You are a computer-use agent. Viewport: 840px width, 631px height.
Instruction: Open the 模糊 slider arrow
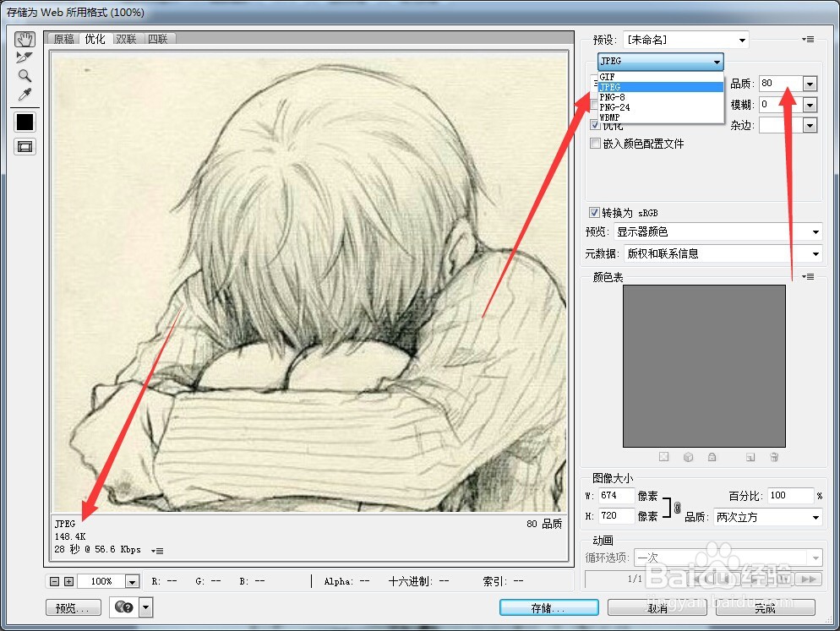[x=810, y=105]
